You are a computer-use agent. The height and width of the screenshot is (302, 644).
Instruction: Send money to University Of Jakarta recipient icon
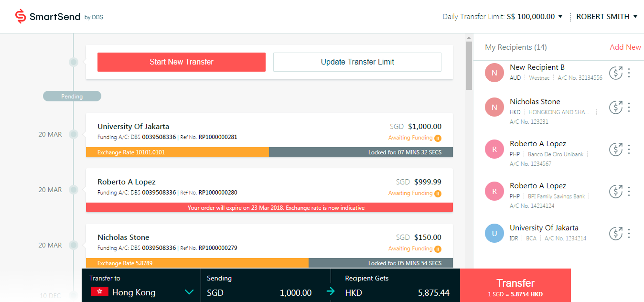[616, 233]
